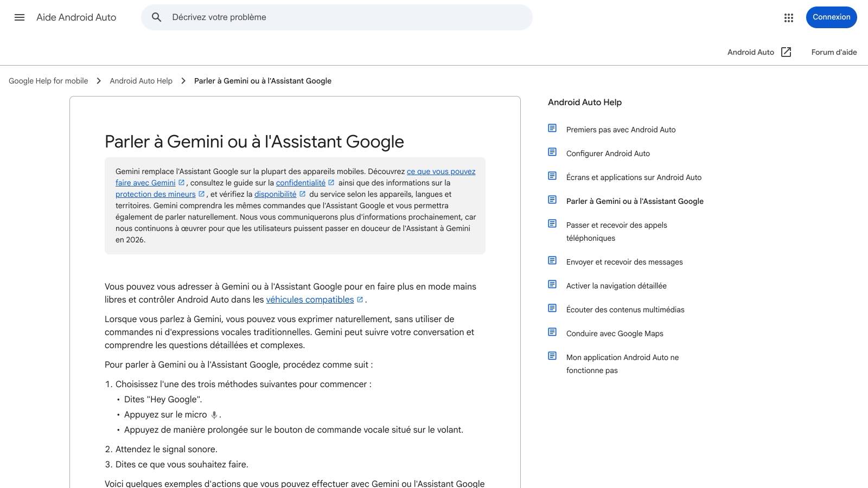Open 'Écouter des contenus multimédias' article
Screen dimensions: 868x488
point(626,310)
